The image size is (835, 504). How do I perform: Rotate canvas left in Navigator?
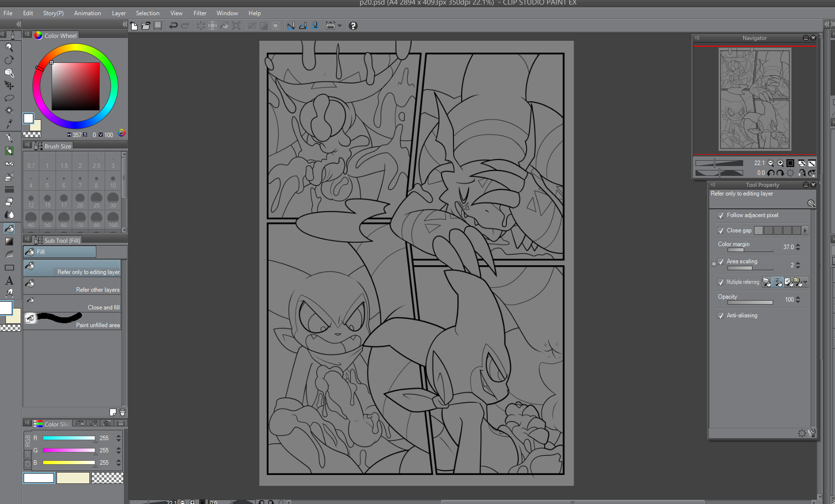(771, 173)
